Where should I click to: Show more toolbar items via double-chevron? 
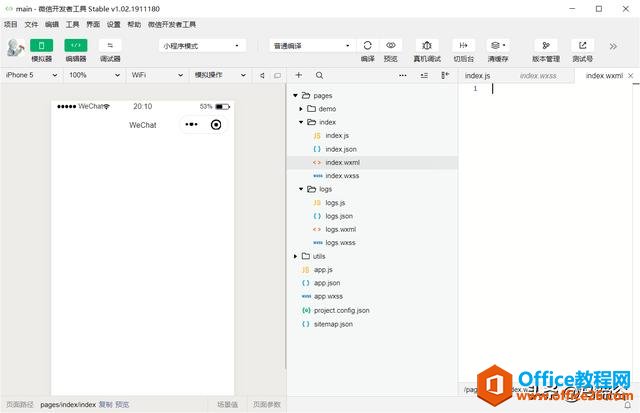coord(613,47)
